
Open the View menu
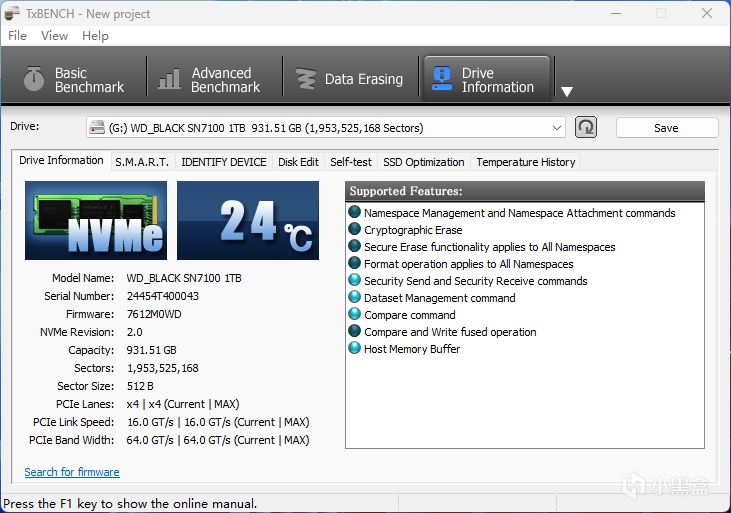54,36
